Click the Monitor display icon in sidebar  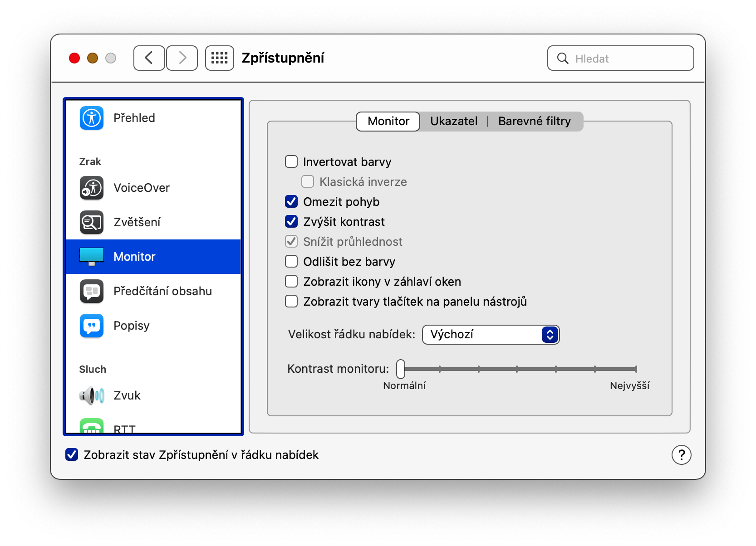click(92, 257)
